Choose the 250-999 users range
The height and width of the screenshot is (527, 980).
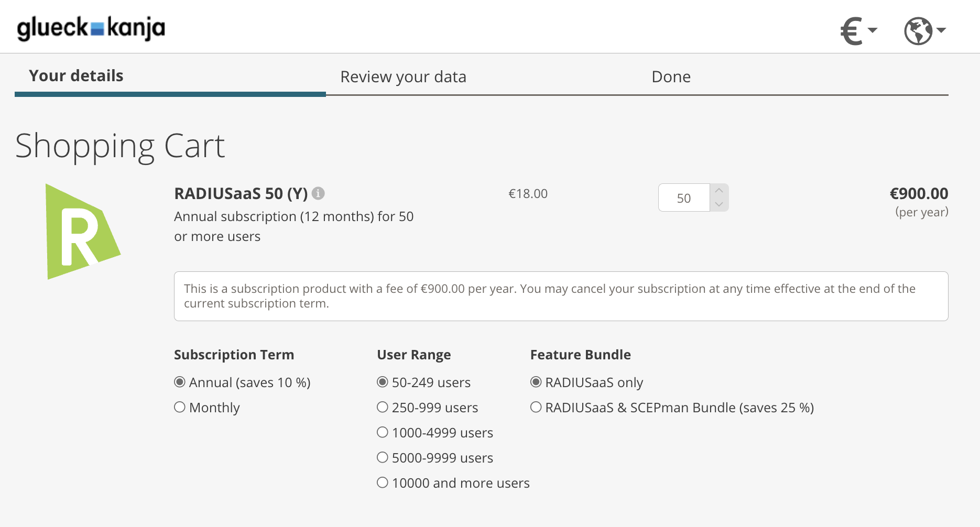click(x=383, y=407)
